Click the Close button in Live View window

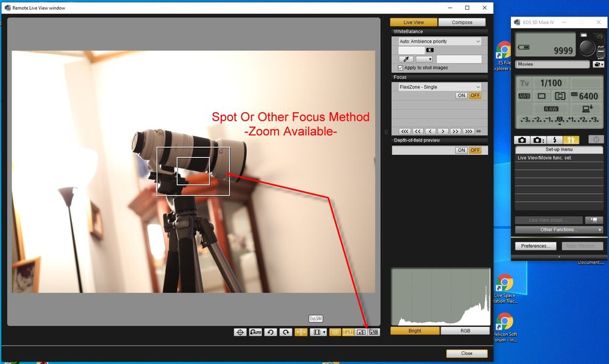point(466,353)
